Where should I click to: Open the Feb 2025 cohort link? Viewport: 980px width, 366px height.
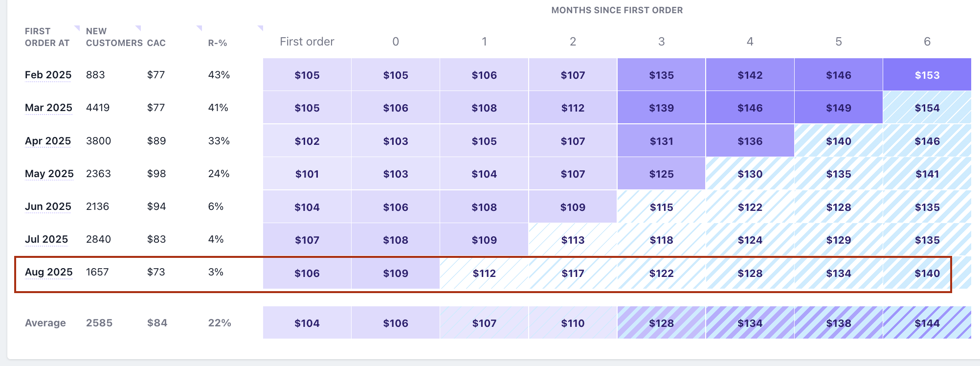click(x=48, y=75)
